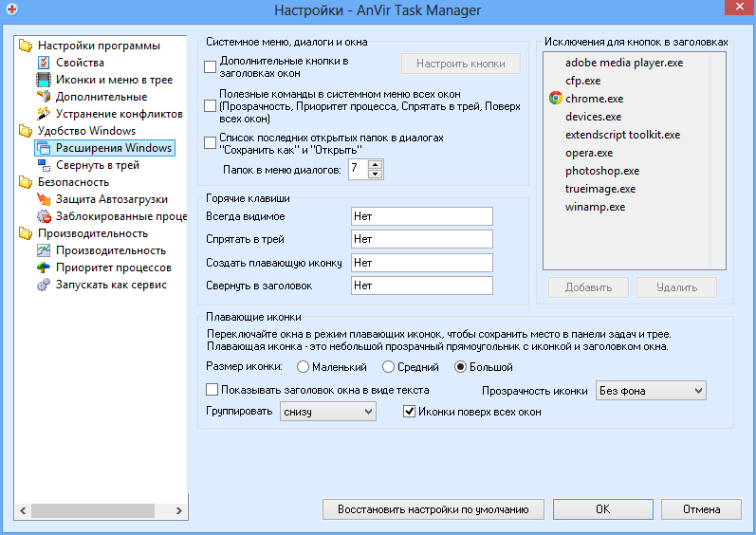
Task: Select chrome.exe in exclusions list
Action: pyautogui.click(x=594, y=99)
